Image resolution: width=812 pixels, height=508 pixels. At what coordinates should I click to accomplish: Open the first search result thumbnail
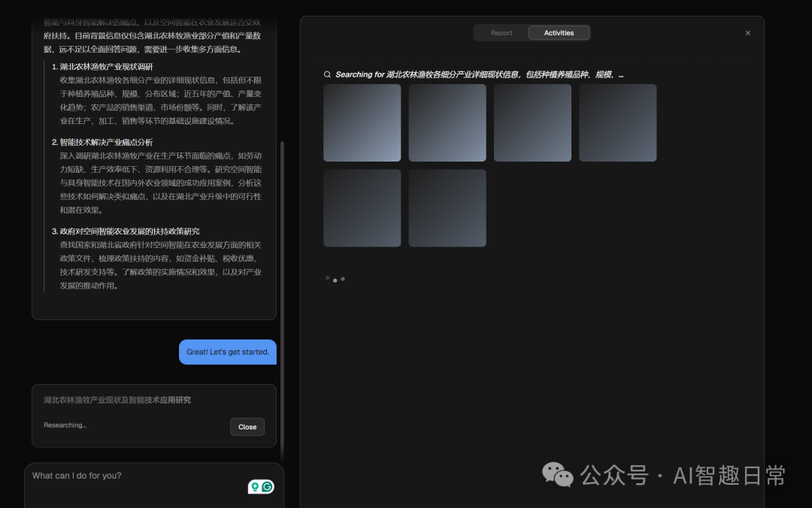[362, 122]
